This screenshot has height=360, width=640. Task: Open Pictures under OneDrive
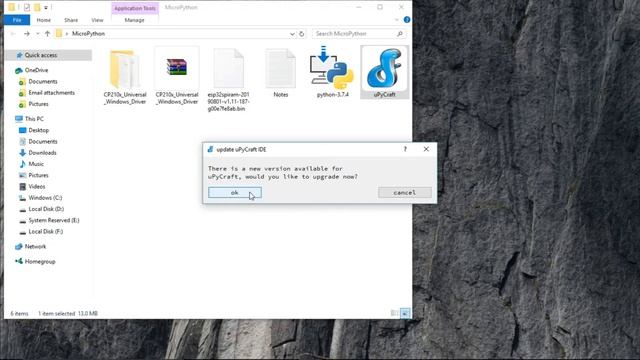38,104
